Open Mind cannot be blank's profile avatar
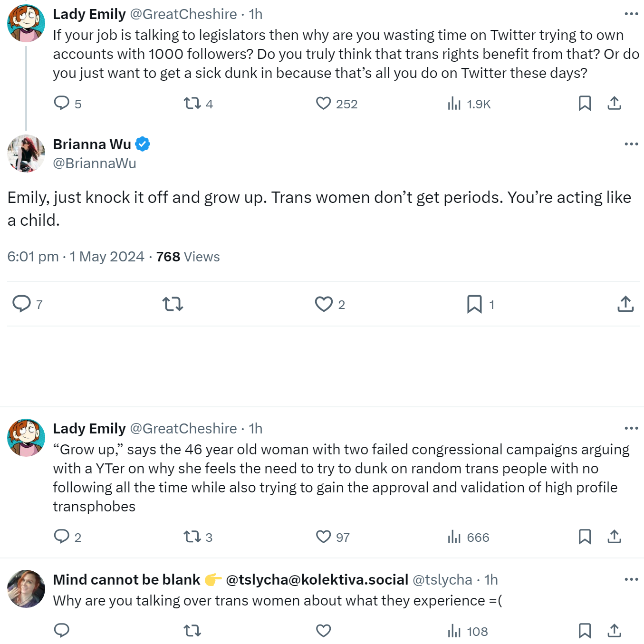The height and width of the screenshot is (644, 644). [26, 588]
